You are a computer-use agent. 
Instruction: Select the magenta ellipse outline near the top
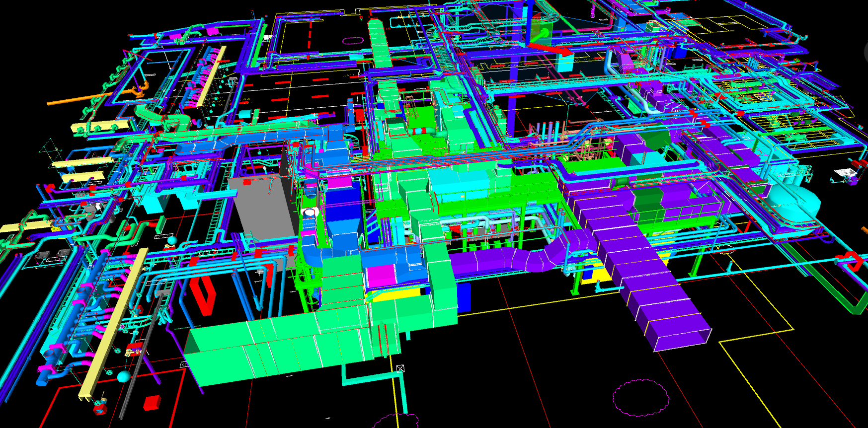pyautogui.click(x=353, y=40)
